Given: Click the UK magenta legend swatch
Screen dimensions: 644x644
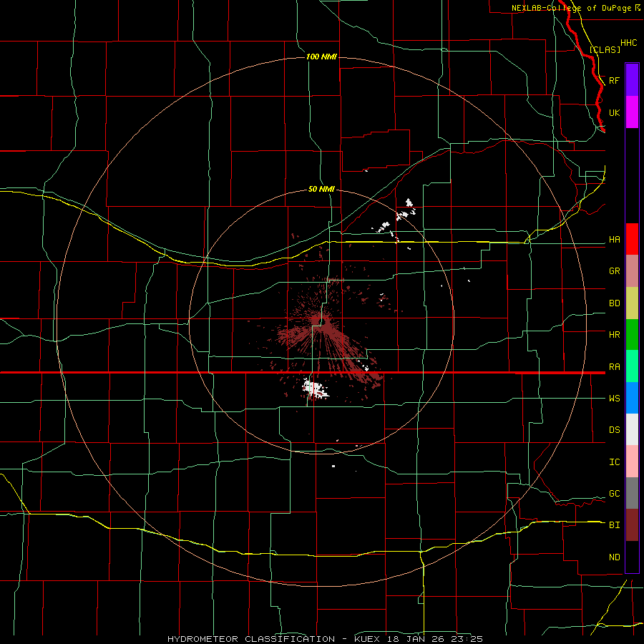Looking at the screenshot, I should tap(632, 112).
